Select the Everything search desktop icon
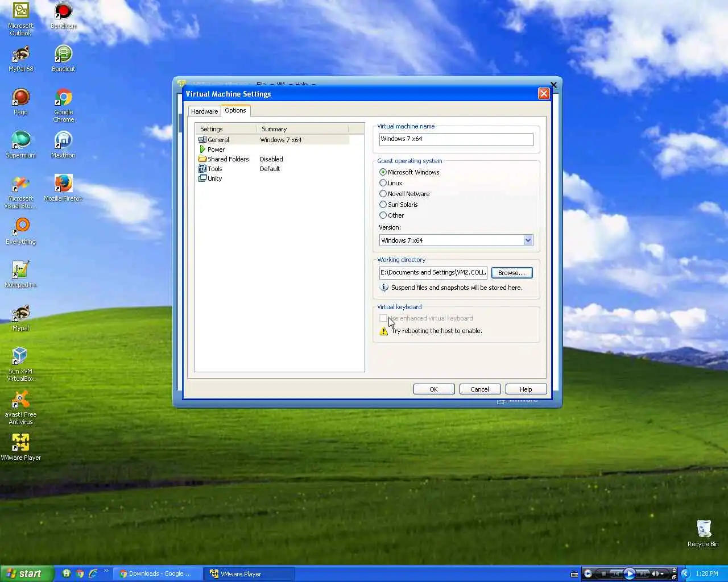The image size is (728, 582). pos(20,231)
